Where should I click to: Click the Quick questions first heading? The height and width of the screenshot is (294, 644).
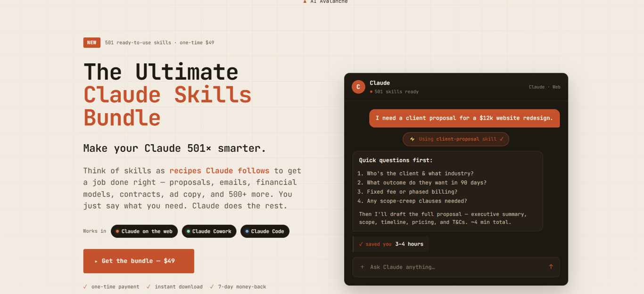tap(396, 160)
